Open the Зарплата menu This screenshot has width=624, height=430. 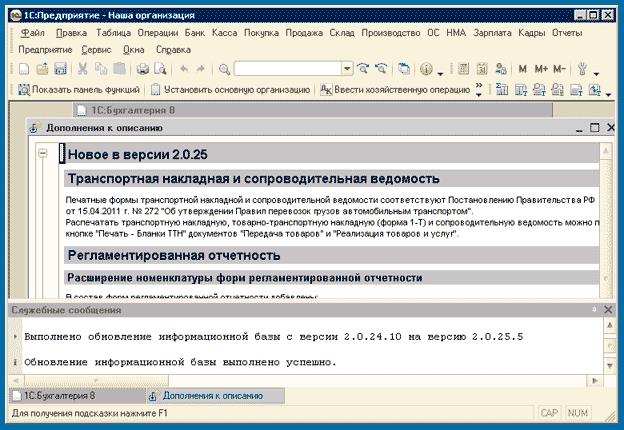(491, 33)
